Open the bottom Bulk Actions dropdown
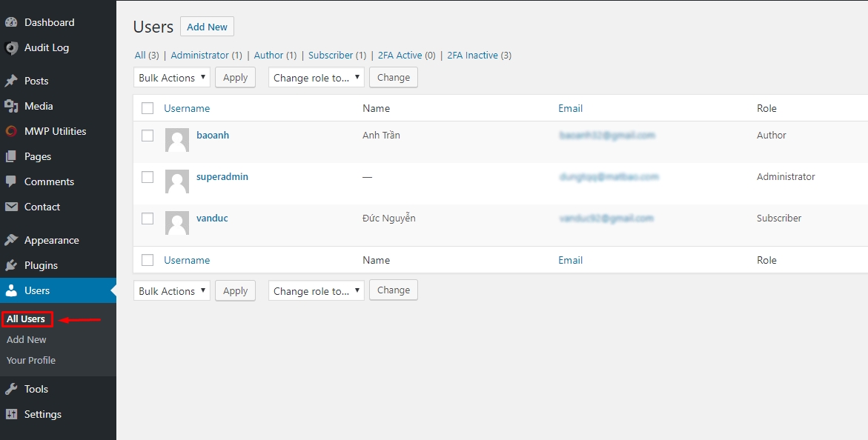 click(x=172, y=291)
